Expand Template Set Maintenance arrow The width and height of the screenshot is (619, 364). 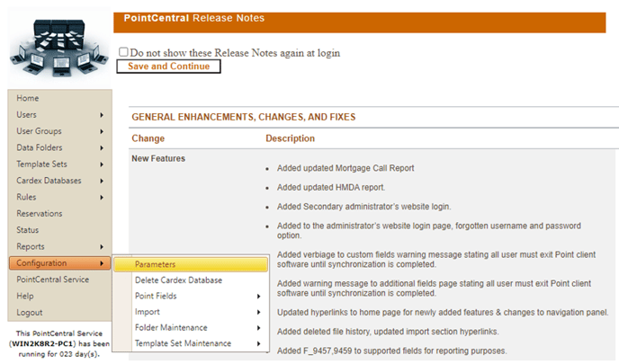(258, 343)
